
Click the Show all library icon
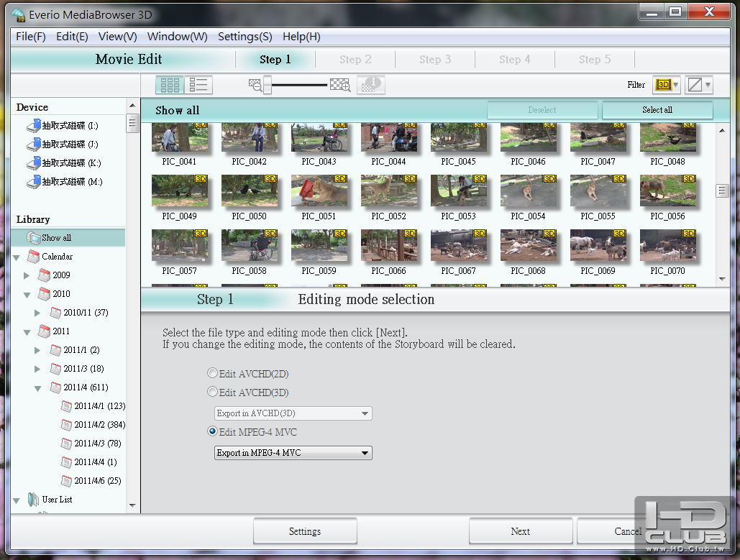pyautogui.click(x=34, y=237)
